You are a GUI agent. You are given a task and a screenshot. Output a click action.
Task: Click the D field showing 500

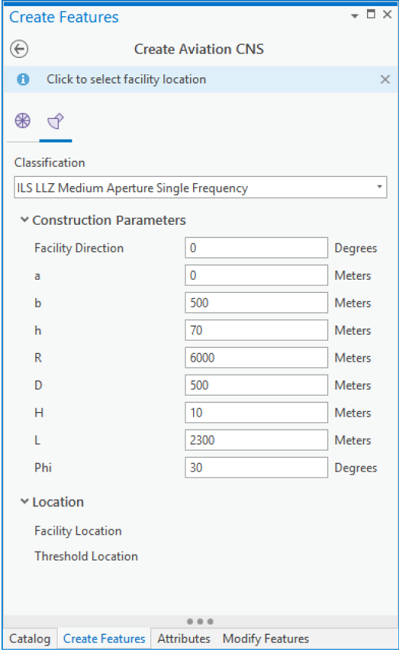(256, 385)
